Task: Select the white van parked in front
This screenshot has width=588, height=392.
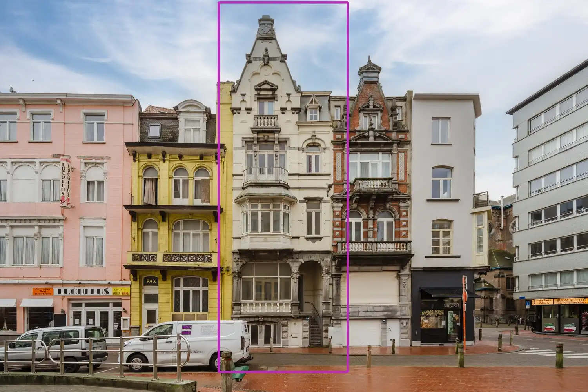Action: tap(184, 345)
